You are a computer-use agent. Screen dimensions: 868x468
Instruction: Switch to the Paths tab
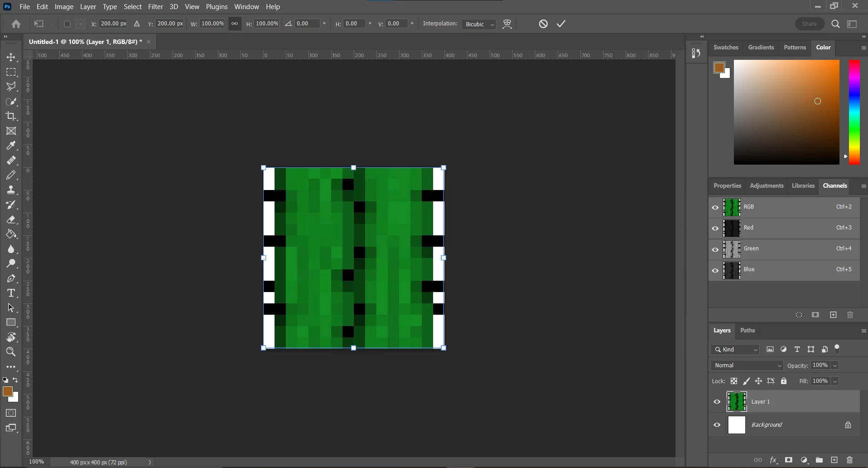click(x=747, y=330)
